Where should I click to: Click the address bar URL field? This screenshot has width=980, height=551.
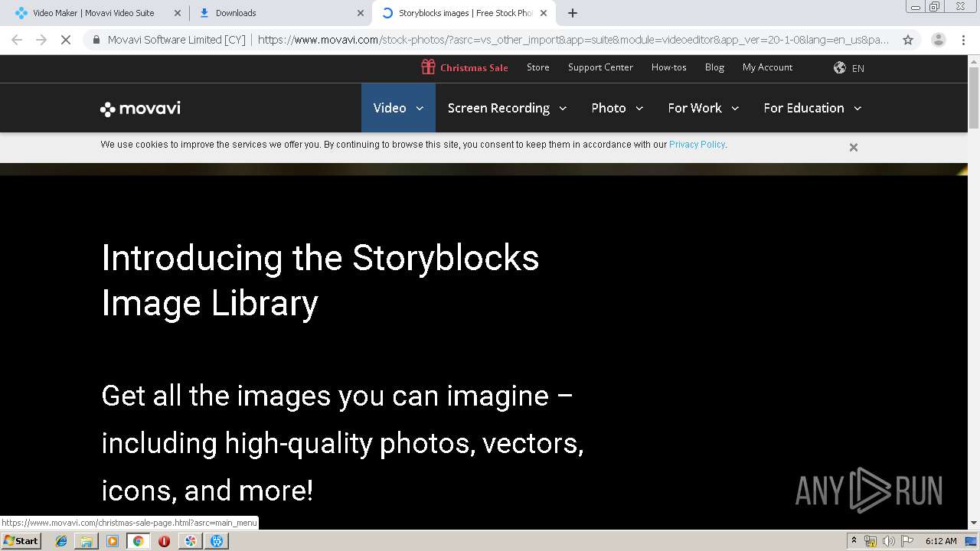coord(573,40)
